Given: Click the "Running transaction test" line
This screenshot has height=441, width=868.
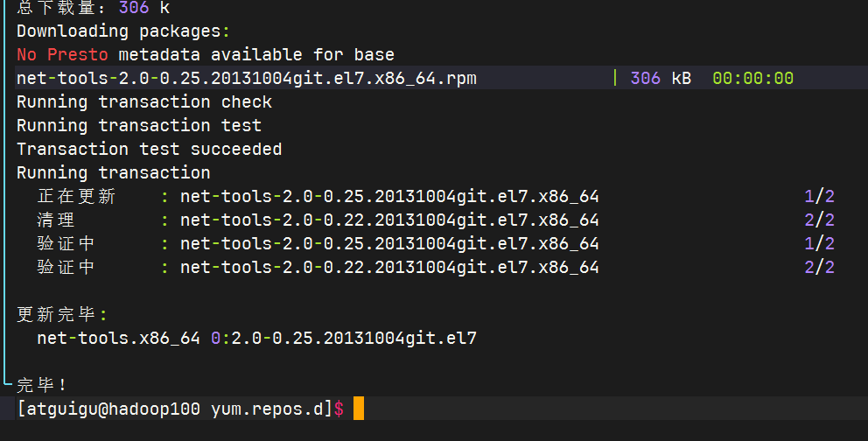Looking at the screenshot, I should (138, 125).
